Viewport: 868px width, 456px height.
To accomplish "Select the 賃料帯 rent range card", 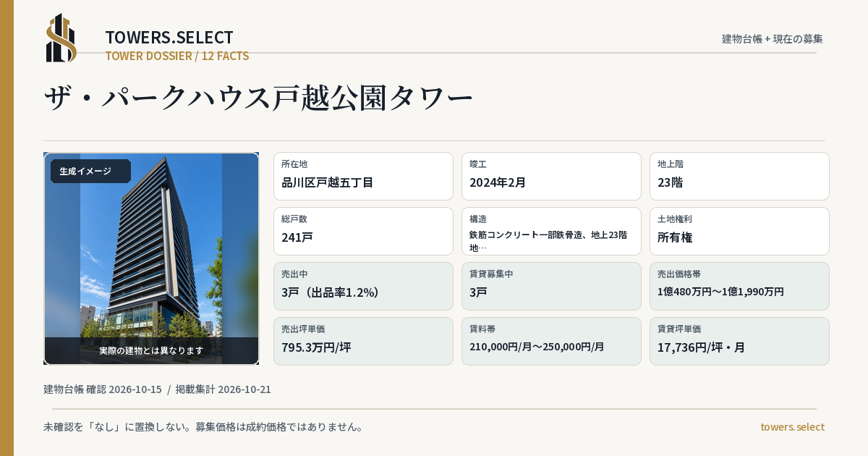I will 551,341.
